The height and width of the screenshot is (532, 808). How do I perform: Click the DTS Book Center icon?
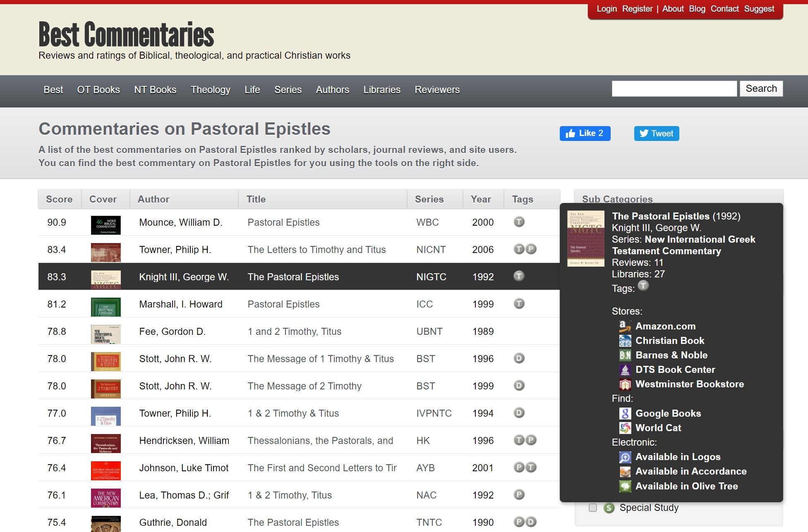pyautogui.click(x=625, y=370)
